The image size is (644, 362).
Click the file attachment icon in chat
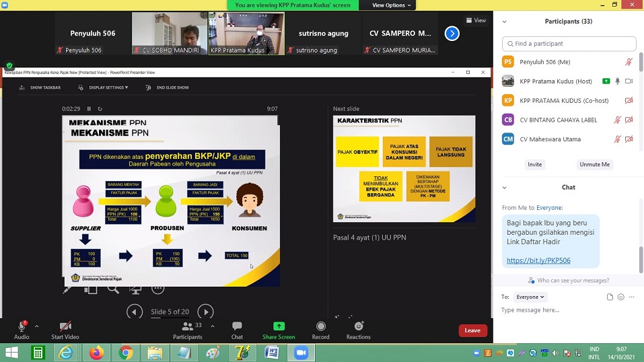[x=610, y=297]
